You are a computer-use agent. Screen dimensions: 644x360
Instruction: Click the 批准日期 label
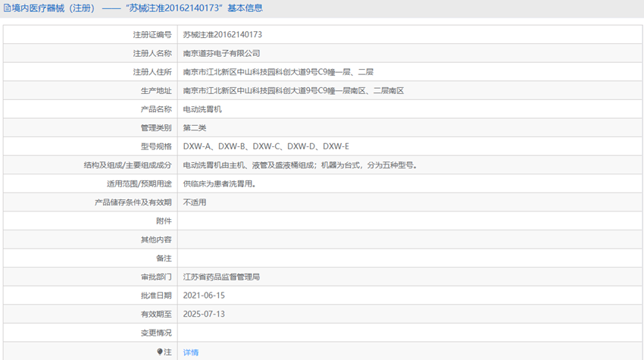[156, 296]
